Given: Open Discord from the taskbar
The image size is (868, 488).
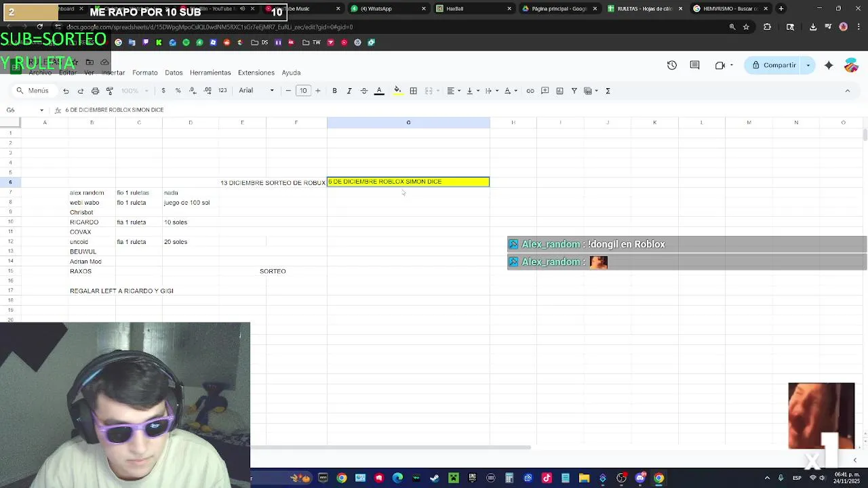Looking at the screenshot, I should (640, 479).
